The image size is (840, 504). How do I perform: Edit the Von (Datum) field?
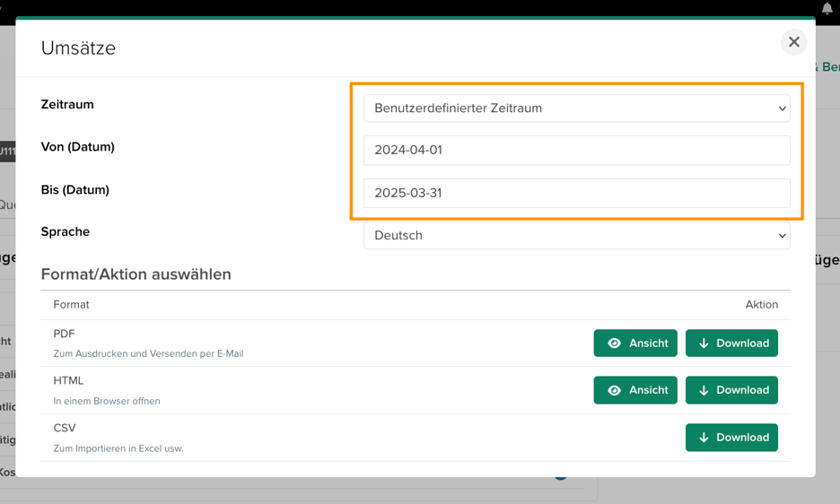[x=576, y=150]
